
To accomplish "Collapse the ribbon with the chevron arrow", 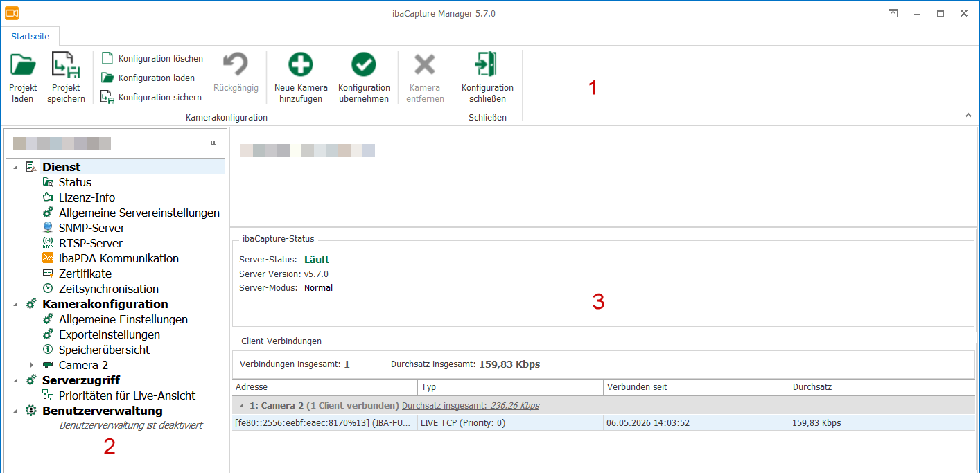I will (x=968, y=115).
